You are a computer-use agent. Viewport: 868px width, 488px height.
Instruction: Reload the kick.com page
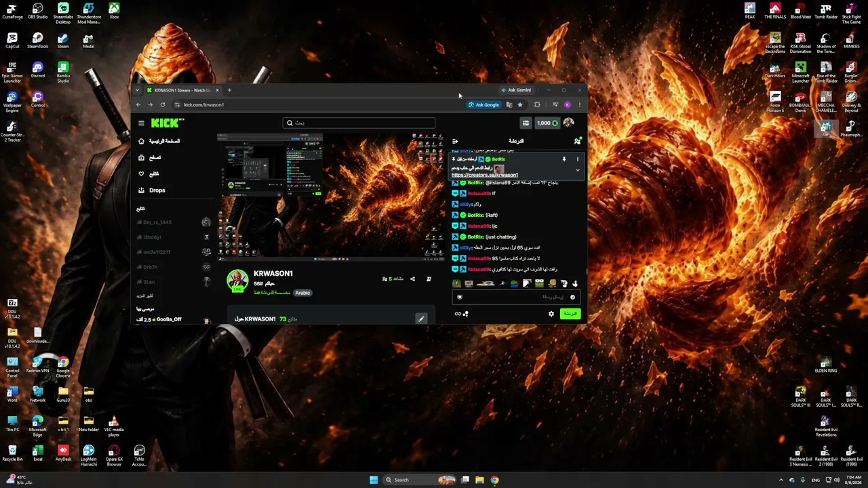(x=163, y=105)
